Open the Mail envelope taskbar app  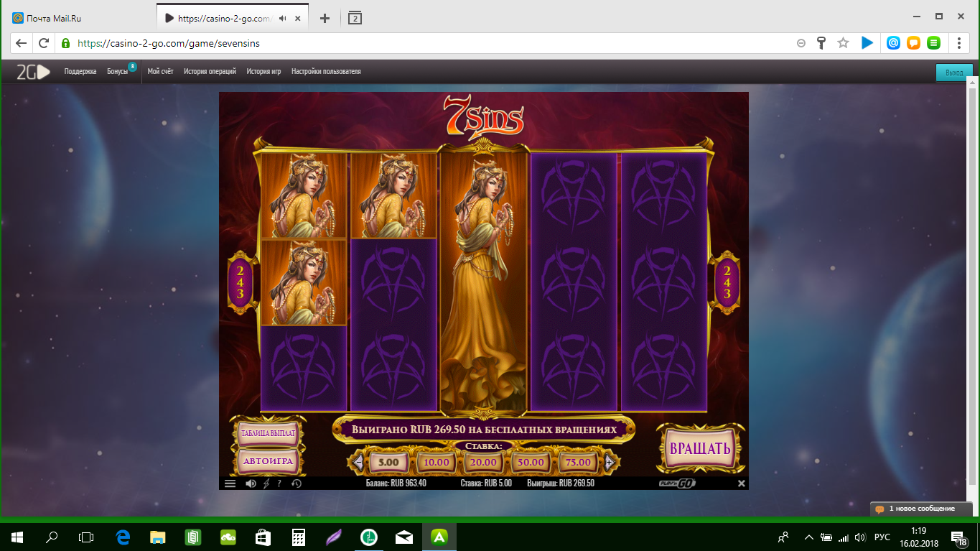coord(404,537)
